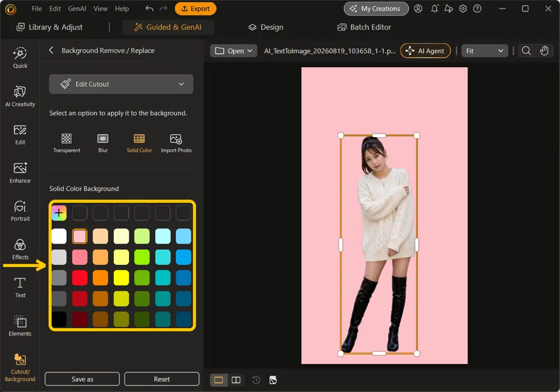Image resolution: width=560 pixels, height=392 pixels.
Task: Click the bottom-left cutout corner handle
Action: tap(340, 353)
